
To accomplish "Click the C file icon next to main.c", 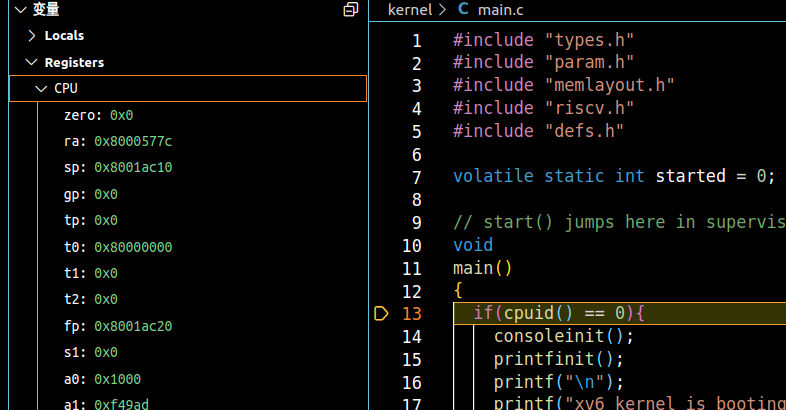I will pyautogui.click(x=463, y=9).
